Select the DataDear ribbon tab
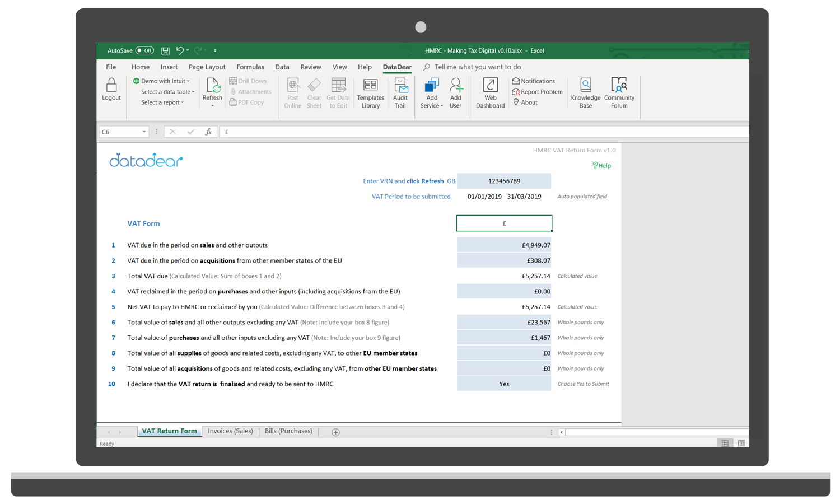Screen dimensions: 840x504 tap(397, 67)
